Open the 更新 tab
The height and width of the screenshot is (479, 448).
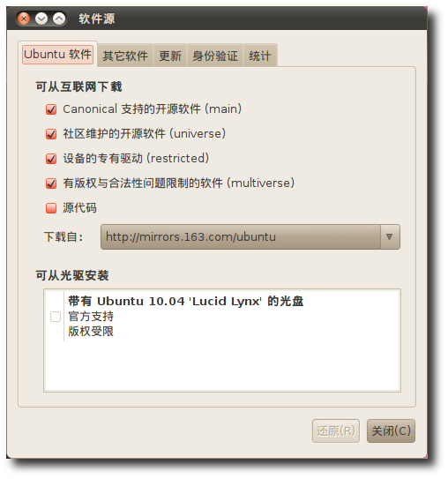170,56
